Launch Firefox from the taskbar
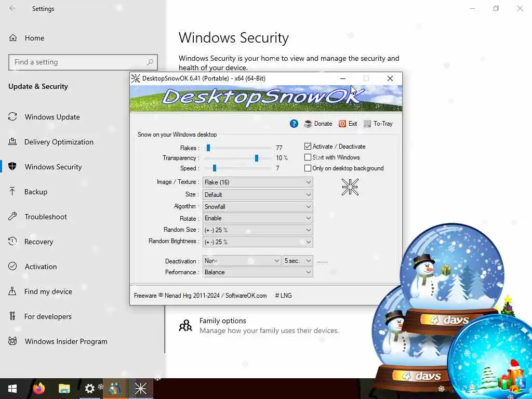Image resolution: width=532 pixels, height=399 pixels. coord(38,389)
